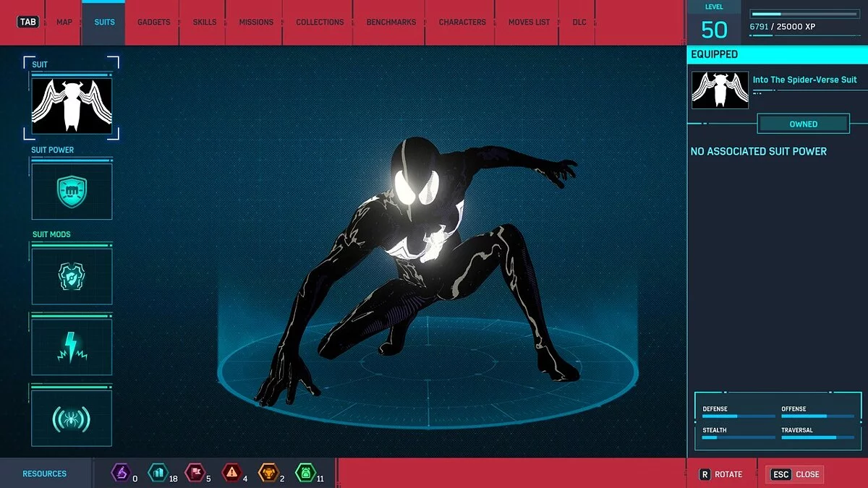Switch to the Suits tab
The width and height of the screenshot is (868, 488).
(104, 22)
